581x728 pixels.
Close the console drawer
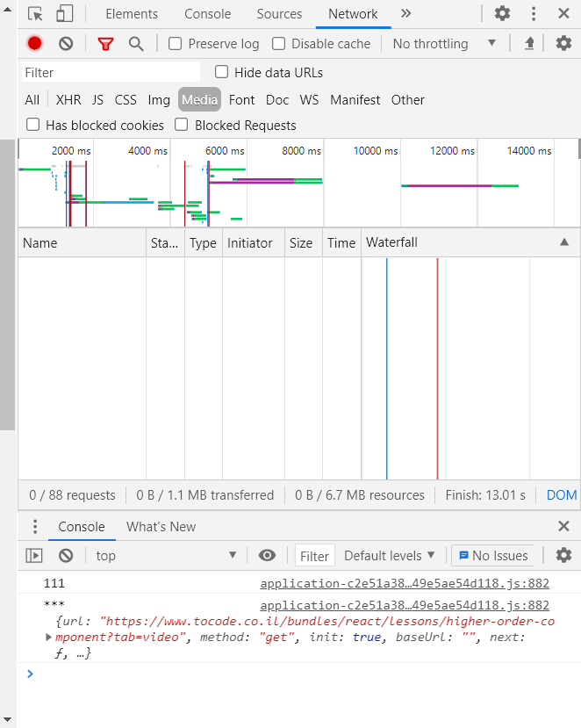[563, 526]
